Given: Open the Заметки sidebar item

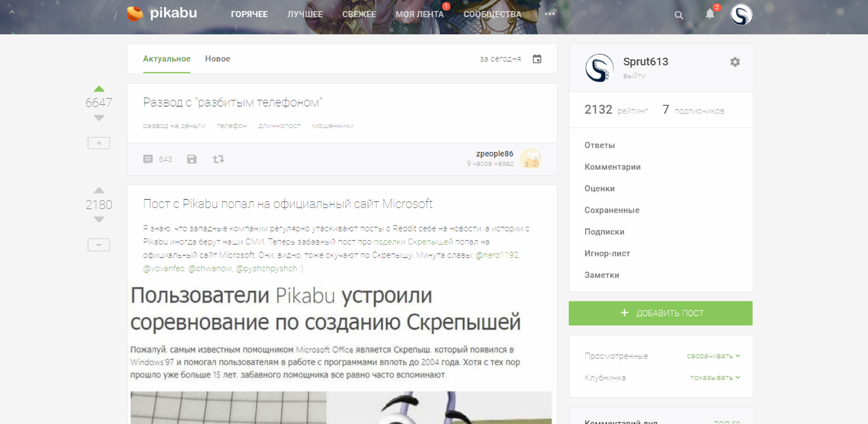Looking at the screenshot, I should point(602,275).
